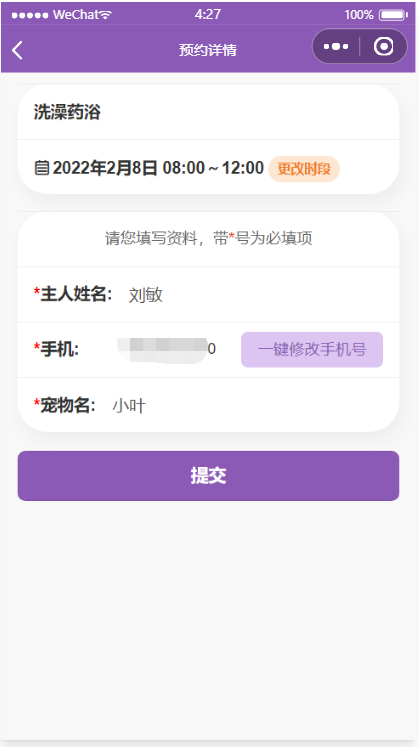Tap the 预约详情 page title
The image size is (419, 747).
(208, 50)
